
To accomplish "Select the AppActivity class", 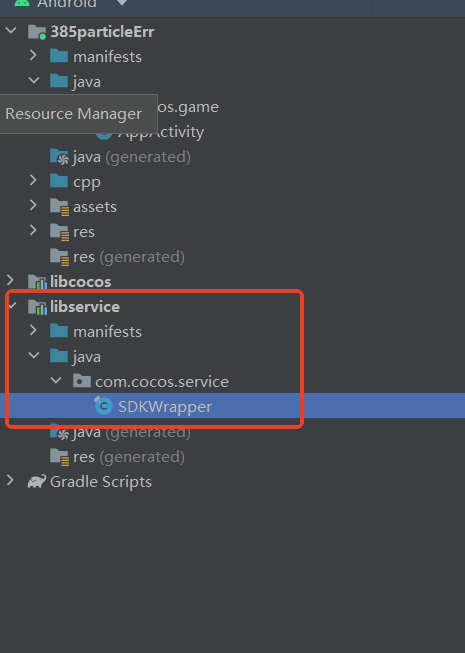I will point(161,132).
